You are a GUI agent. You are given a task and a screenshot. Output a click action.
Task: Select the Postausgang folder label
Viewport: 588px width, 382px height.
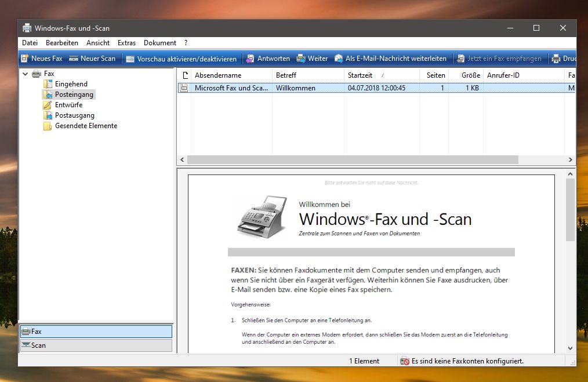[75, 115]
